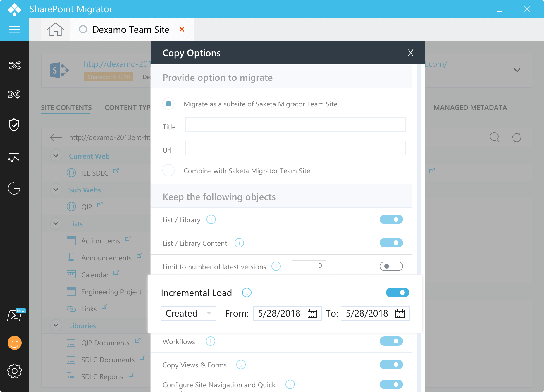The width and height of the screenshot is (544, 392).
Task: Click the Url input field
Action: (x=295, y=148)
